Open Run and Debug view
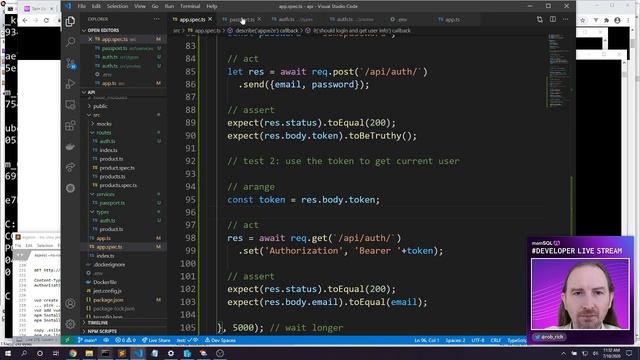 [x=70, y=84]
